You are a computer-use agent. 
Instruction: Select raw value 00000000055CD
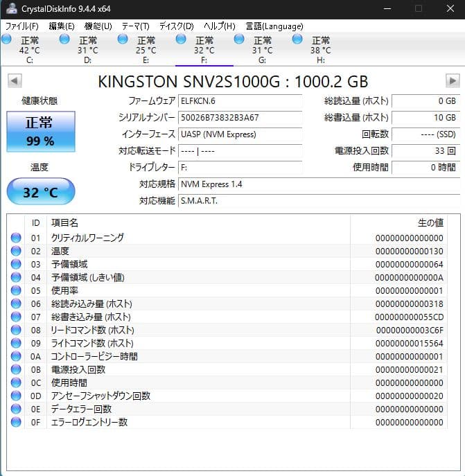click(x=409, y=317)
